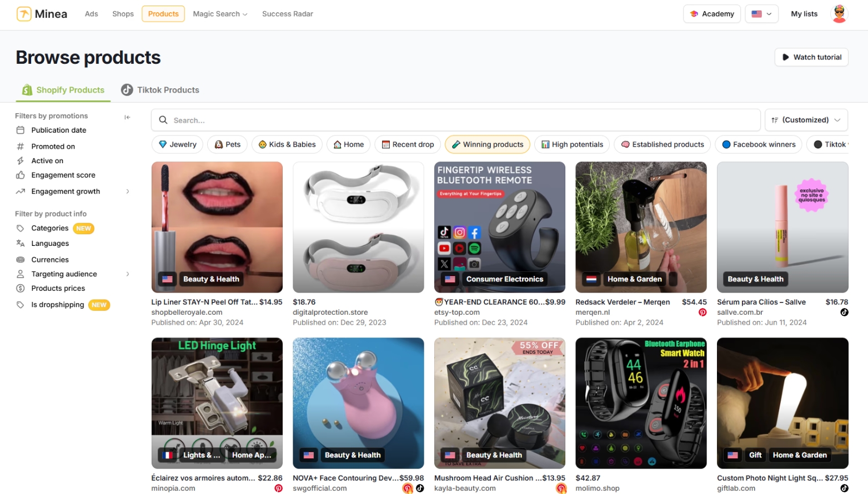This screenshot has height=494, width=868.
Task: Switch to the Tiktok Products tab
Action: coord(160,90)
